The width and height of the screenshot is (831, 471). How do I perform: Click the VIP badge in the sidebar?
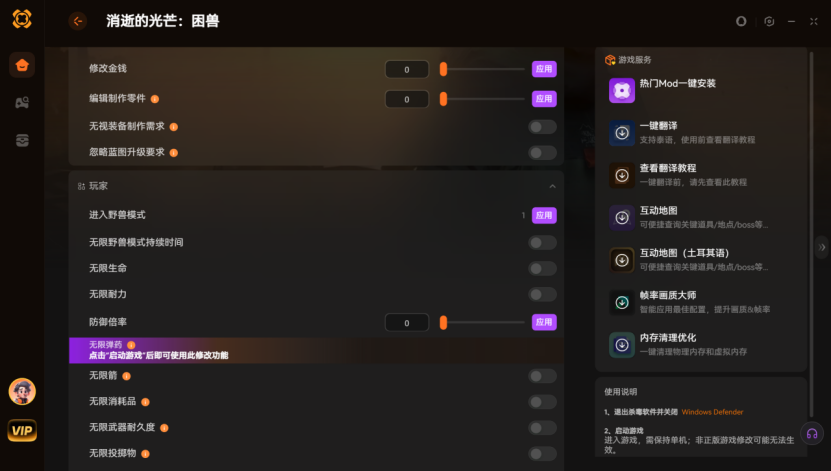pyautogui.click(x=22, y=430)
